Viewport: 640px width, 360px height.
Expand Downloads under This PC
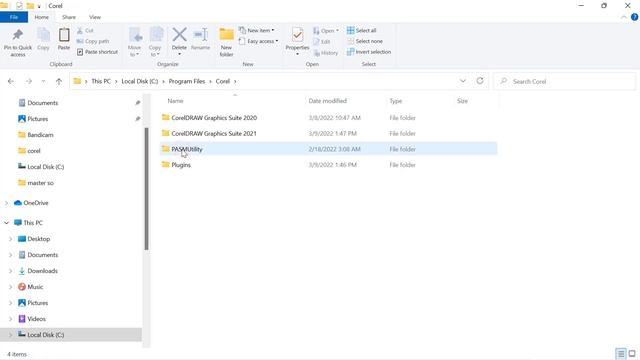point(11,271)
